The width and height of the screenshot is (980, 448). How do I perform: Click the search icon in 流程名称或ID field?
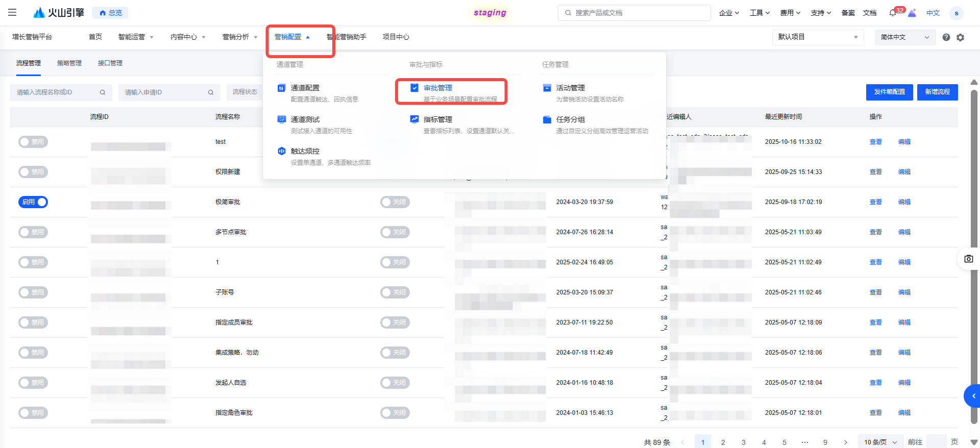tap(103, 92)
